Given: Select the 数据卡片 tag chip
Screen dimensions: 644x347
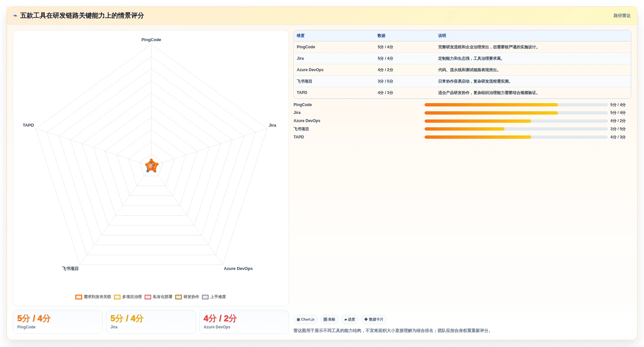Looking at the screenshot, I should [x=374, y=320].
